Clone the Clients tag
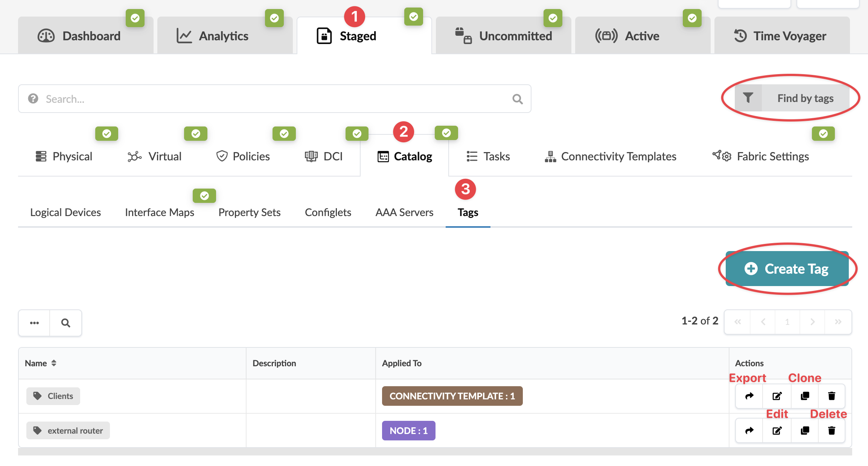Viewport: 868px width, 466px height. coord(805,396)
